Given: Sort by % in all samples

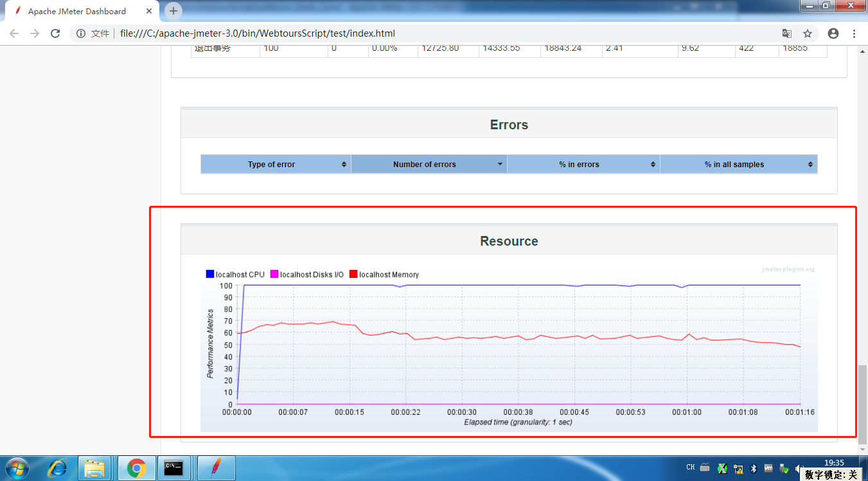Looking at the screenshot, I should click(x=739, y=164).
